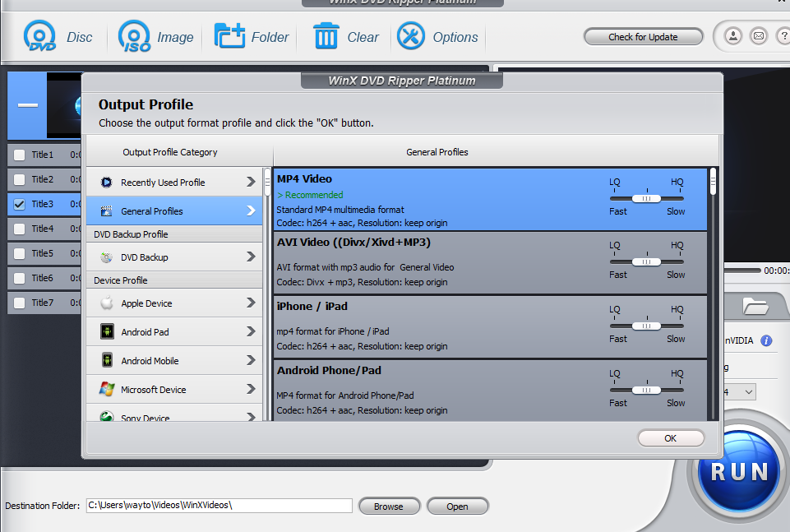Expand the Recently Used Profile arrow
Image resolution: width=790 pixels, height=532 pixels.
[x=251, y=182]
